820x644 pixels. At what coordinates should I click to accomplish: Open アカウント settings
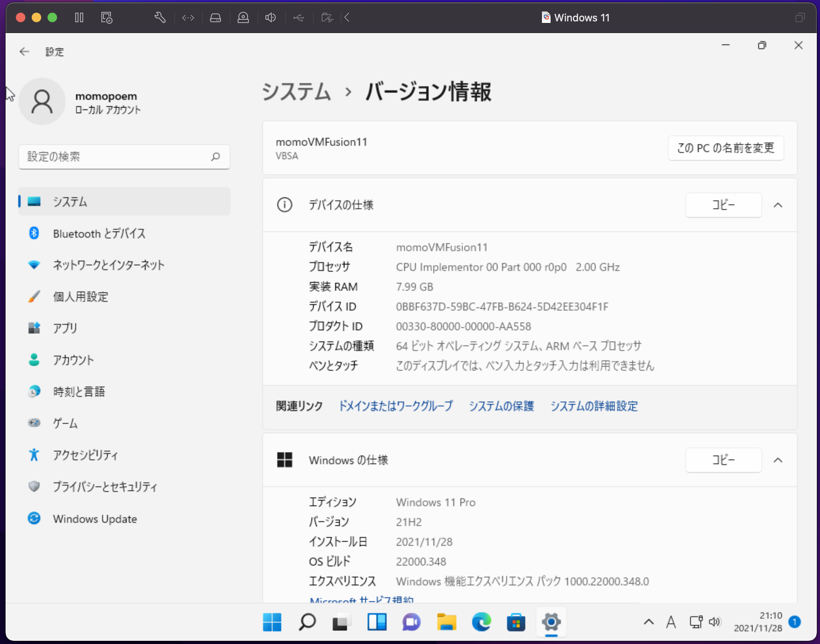click(x=124, y=360)
